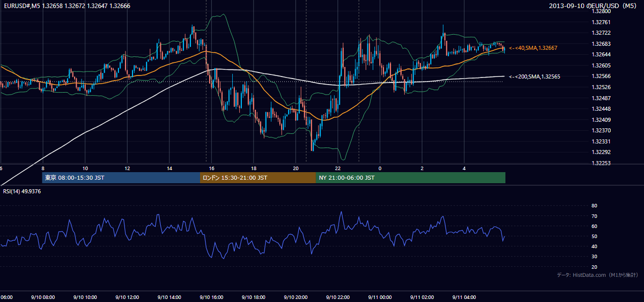Click the 9/10 12:00 time axis label
Screen dimensions: 644x302
click(127, 297)
